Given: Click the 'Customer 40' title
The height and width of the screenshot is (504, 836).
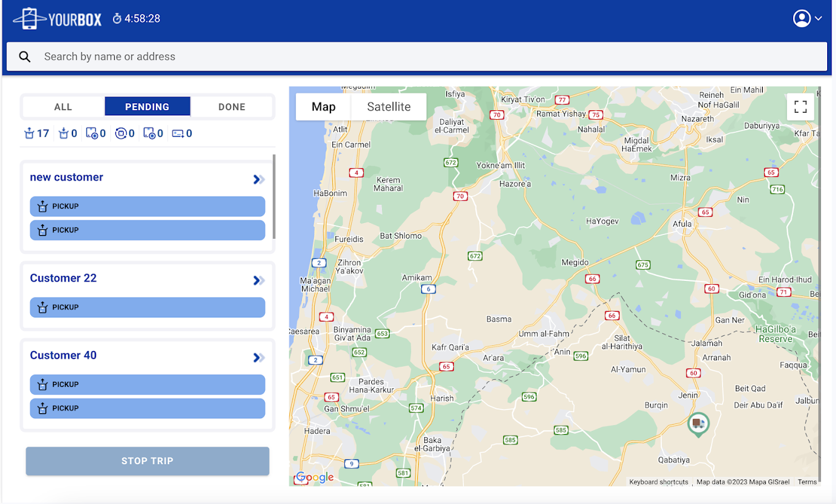Looking at the screenshot, I should point(64,355).
